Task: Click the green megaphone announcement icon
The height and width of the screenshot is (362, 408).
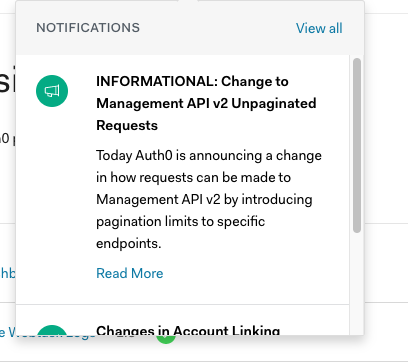Action: (52, 91)
